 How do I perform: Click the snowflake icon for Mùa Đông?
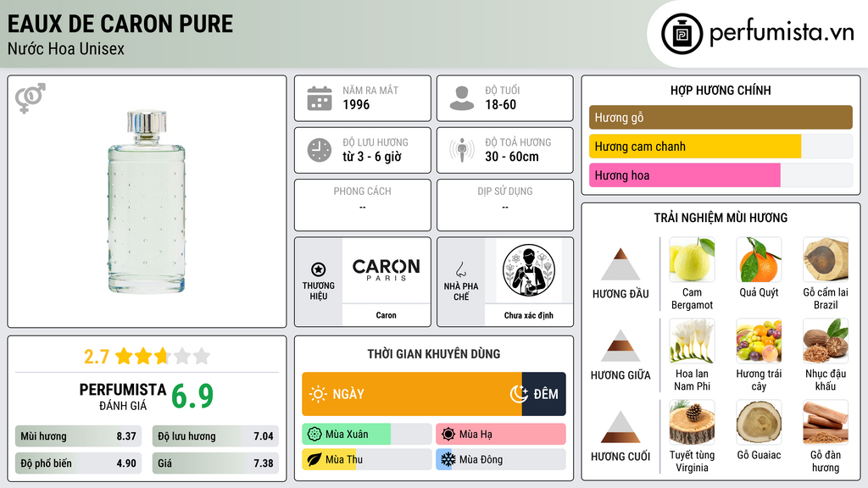point(448,459)
